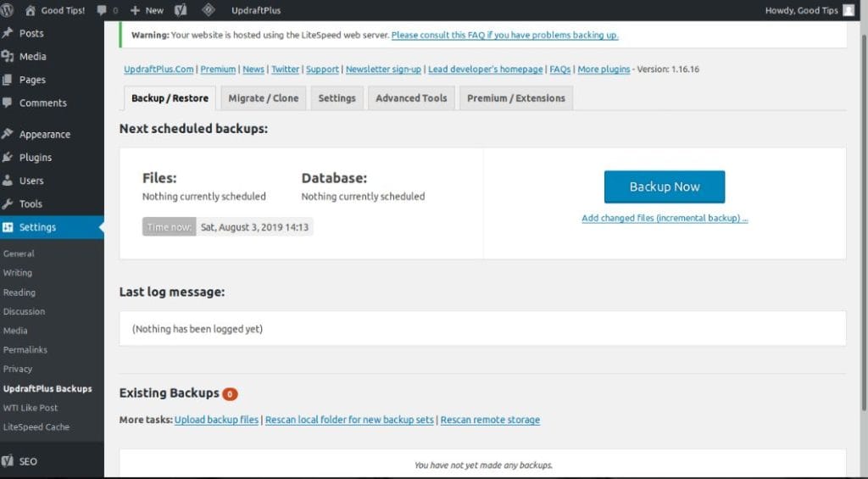Open Plugins from the sidebar
This screenshot has width=868, height=479.
35,157
